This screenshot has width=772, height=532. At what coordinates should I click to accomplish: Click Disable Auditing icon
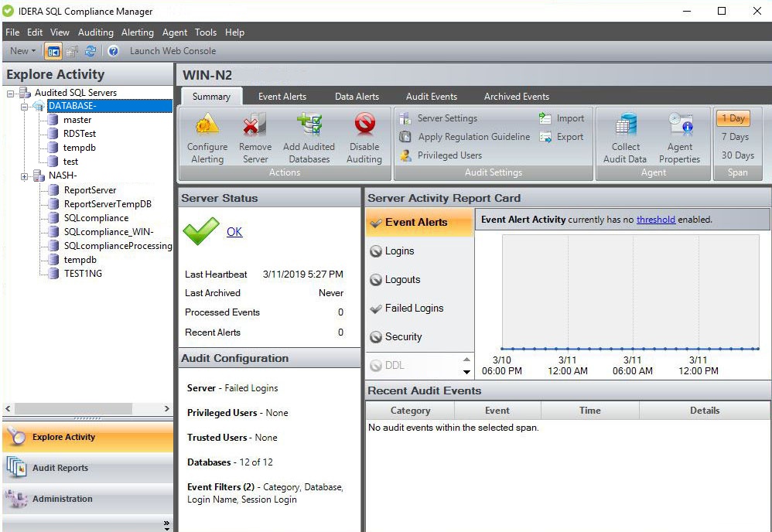tap(364, 124)
